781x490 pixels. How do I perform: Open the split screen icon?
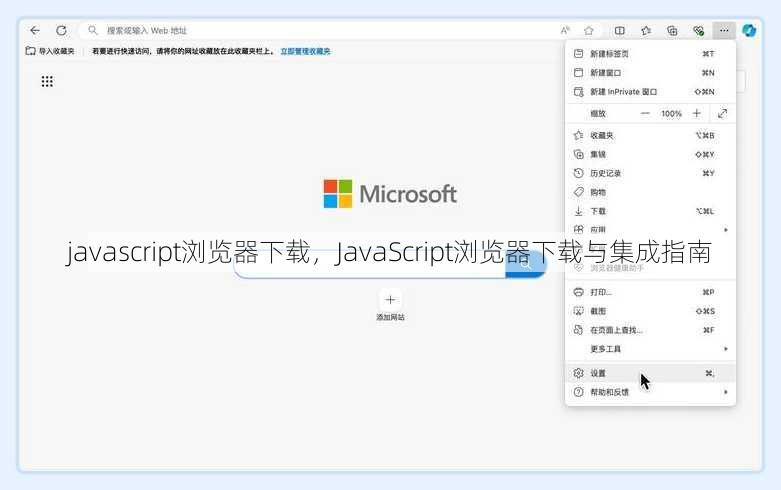pos(620,30)
